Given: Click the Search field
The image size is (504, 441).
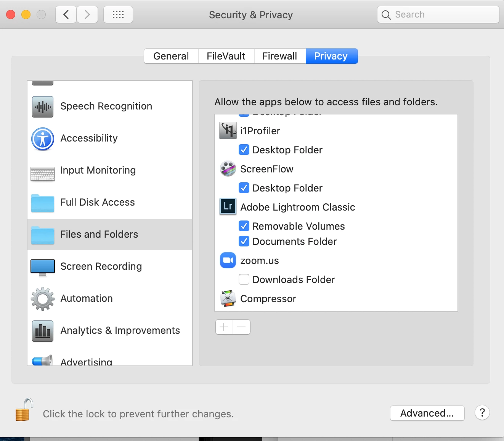Looking at the screenshot, I should pyautogui.click(x=438, y=14).
